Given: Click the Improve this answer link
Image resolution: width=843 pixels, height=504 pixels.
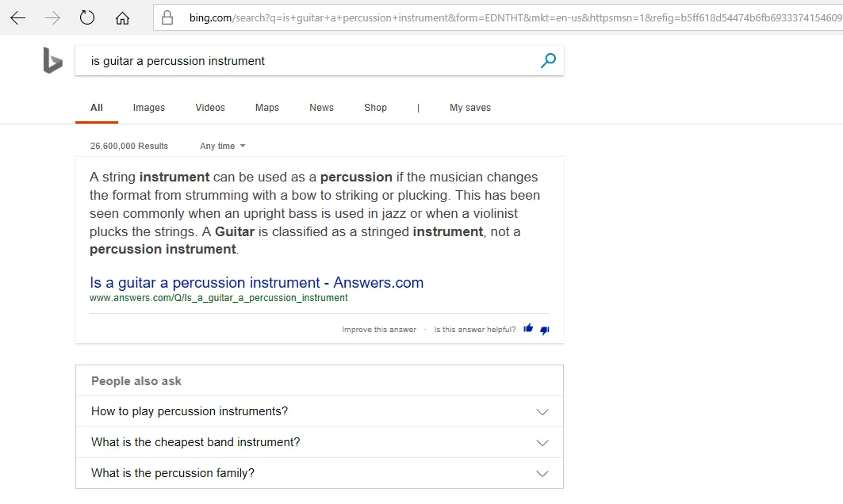Looking at the screenshot, I should pos(379,330).
